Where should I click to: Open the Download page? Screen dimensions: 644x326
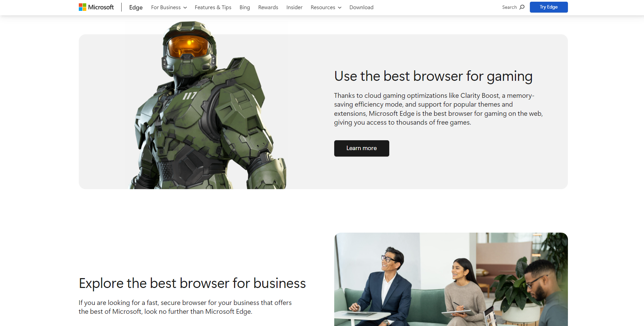[x=361, y=7]
